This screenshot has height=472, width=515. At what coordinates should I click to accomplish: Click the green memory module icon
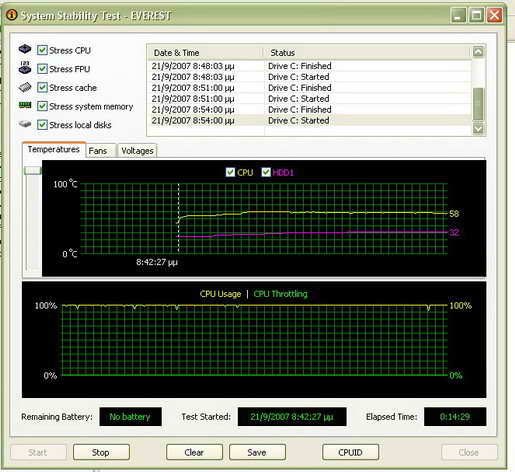click(x=25, y=105)
